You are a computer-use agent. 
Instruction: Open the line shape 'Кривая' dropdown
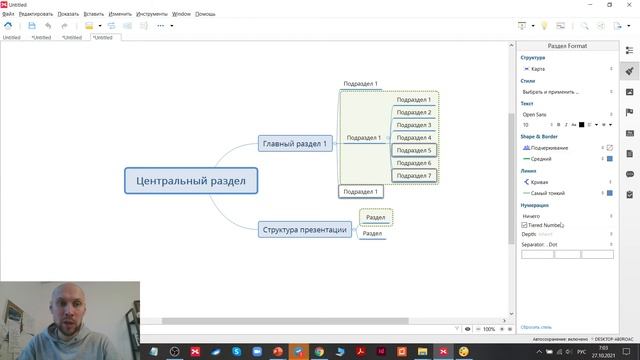point(567,182)
